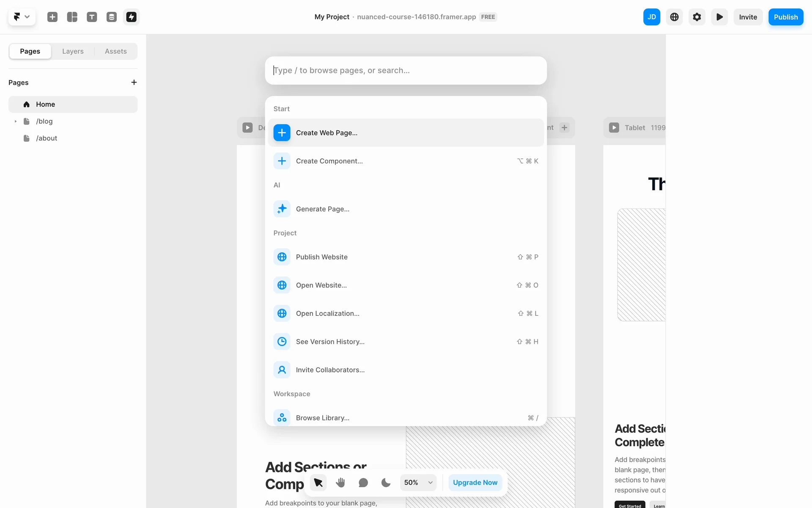Viewport: 812px width, 508px height.
Task: Click the Actions lightning bolt icon
Action: coord(132,17)
